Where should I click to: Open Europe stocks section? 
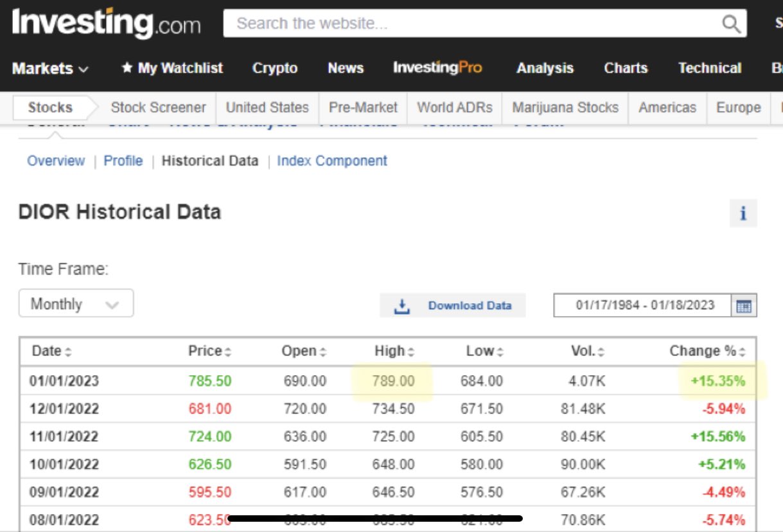739,107
